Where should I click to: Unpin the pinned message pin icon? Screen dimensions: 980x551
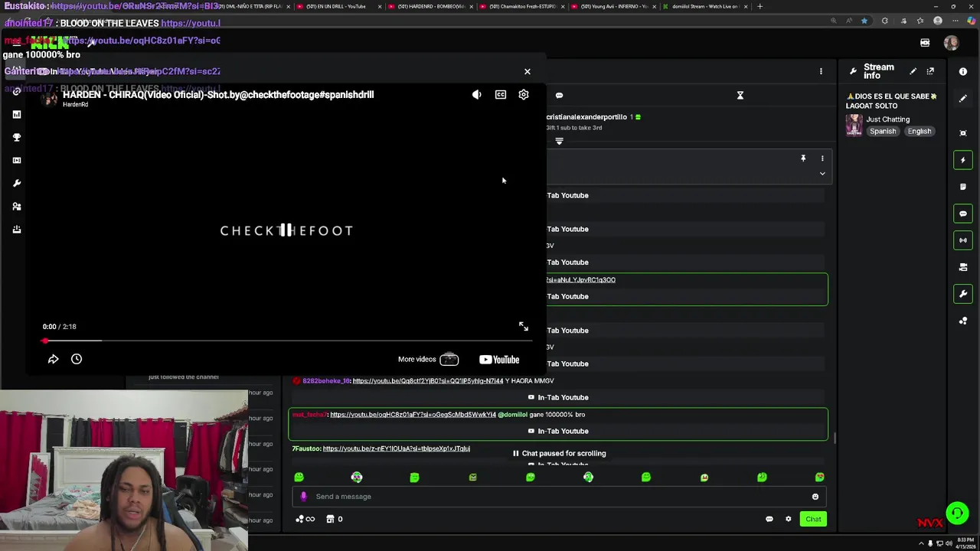pos(803,158)
